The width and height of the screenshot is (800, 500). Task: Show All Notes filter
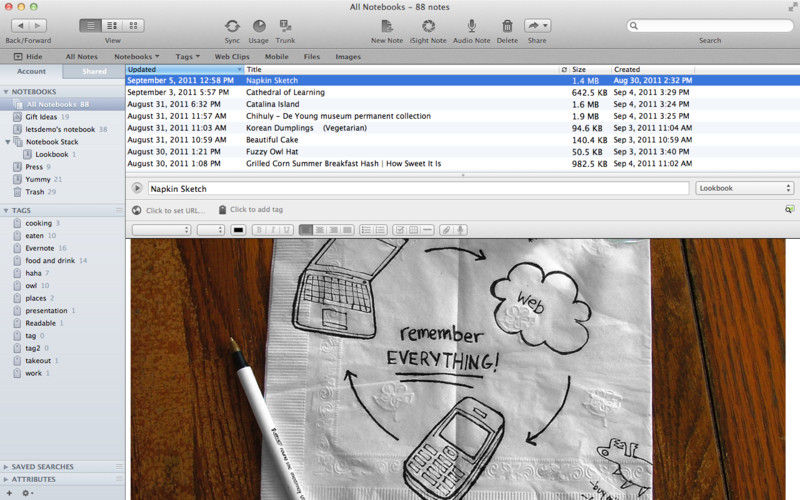coord(82,57)
